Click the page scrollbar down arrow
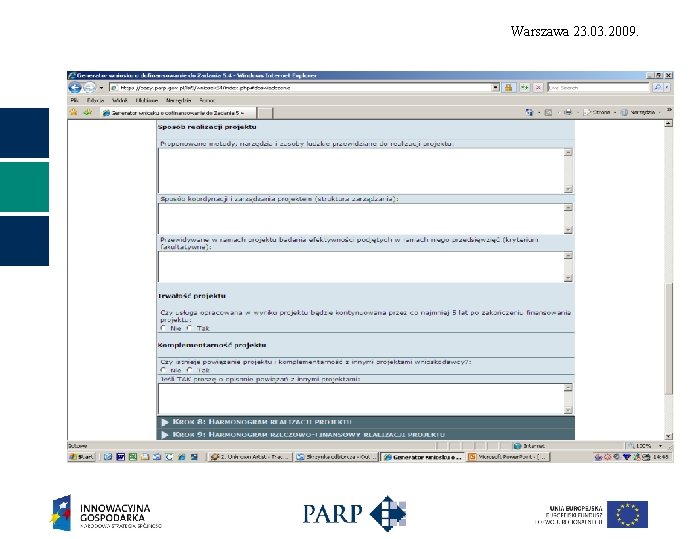This screenshot has height=539, width=700. (x=668, y=436)
